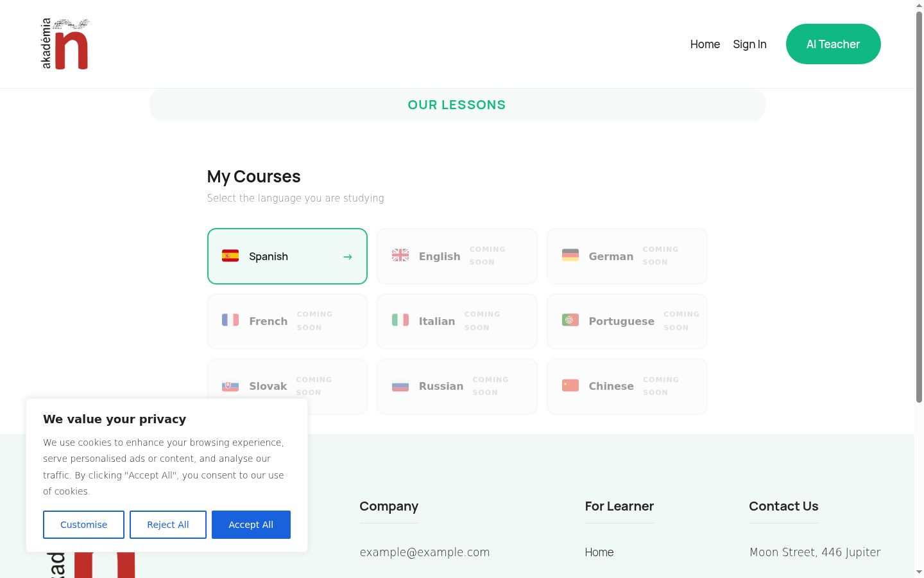Select the Spanish course card

[x=287, y=256]
